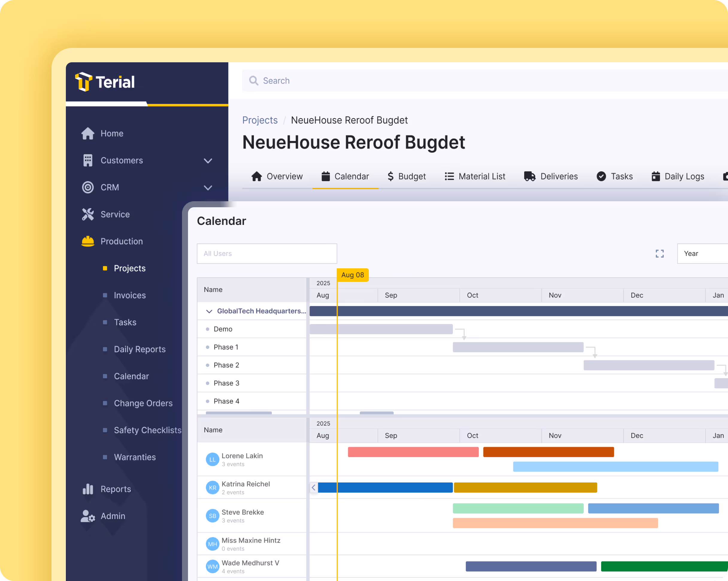Open Production via the hard hat icon

coord(87,241)
